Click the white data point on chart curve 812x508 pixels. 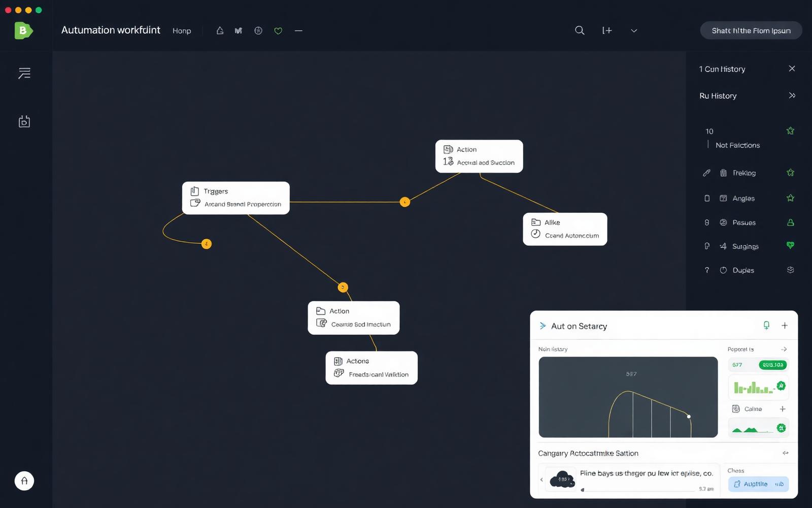click(x=689, y=417)
